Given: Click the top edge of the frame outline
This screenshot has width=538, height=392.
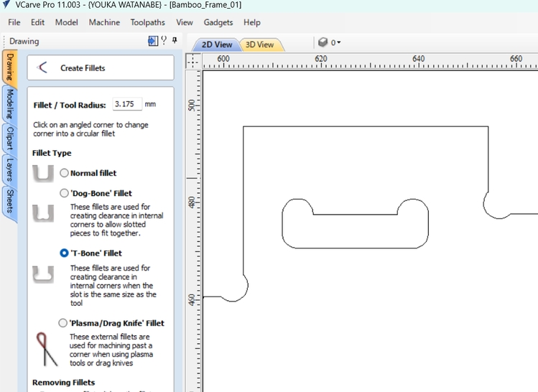Looking at the screenshot, I should coord(366,126).
